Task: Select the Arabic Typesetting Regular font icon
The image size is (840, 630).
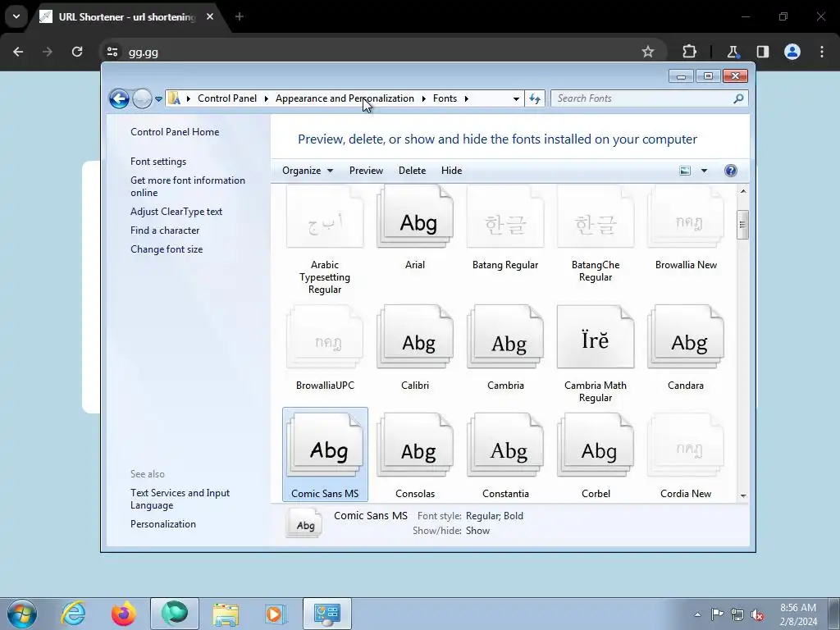Action: pos(325,217)
